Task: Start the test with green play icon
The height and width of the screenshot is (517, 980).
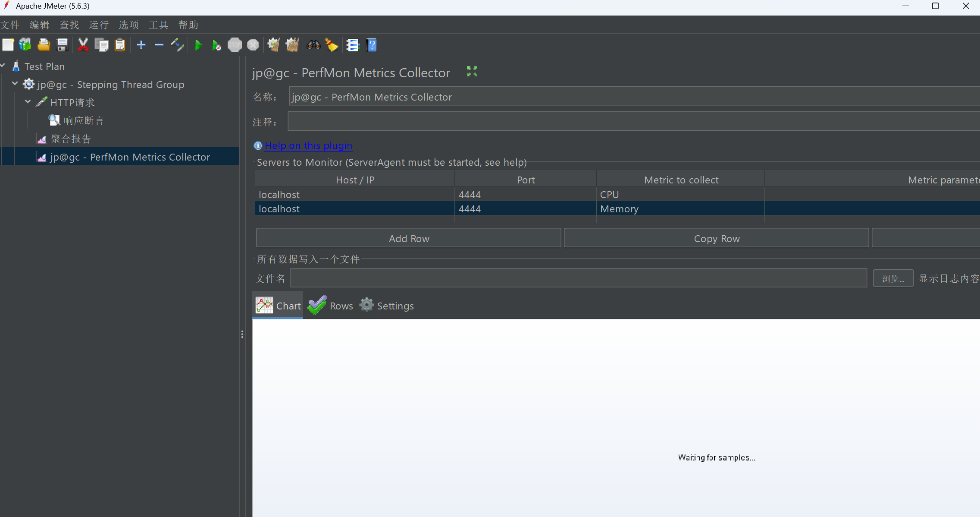Action: tap(198, 45)
